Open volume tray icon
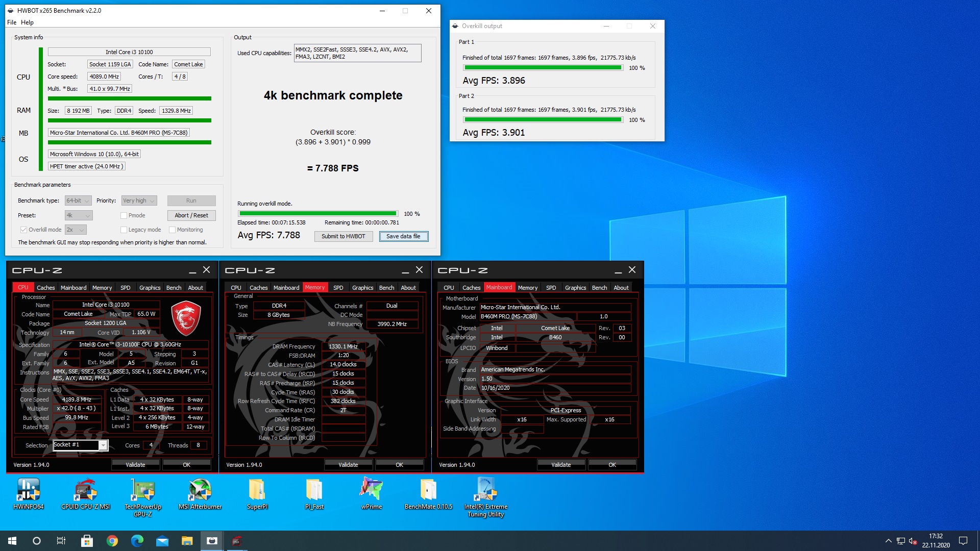 coord(913,541)
